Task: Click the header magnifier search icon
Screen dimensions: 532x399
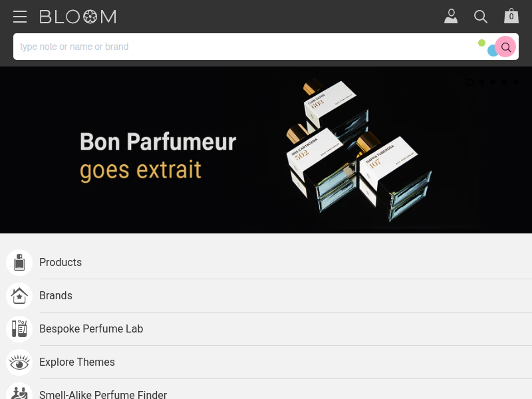Action: tap(481, 16)
